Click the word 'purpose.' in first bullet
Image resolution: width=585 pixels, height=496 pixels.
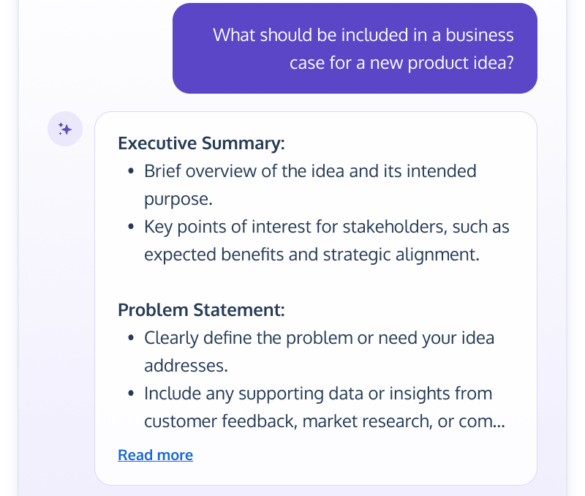point(178,199)
